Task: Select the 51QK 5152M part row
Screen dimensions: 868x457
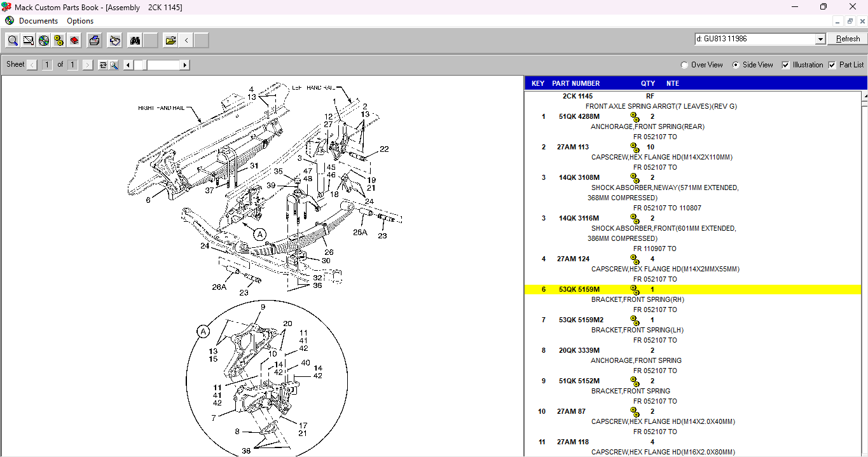Action: click(x=693, y=381)
